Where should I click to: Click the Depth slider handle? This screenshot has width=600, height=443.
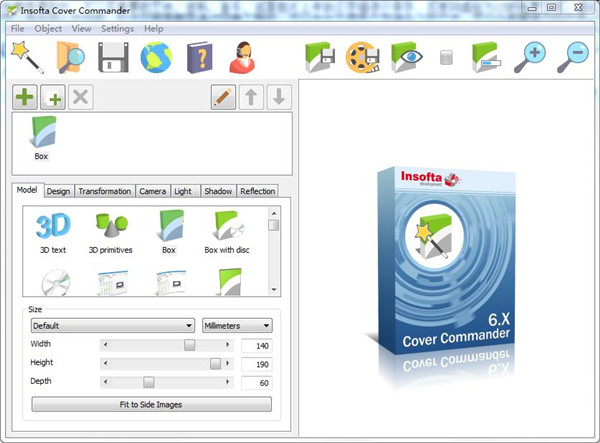(149, 382)
